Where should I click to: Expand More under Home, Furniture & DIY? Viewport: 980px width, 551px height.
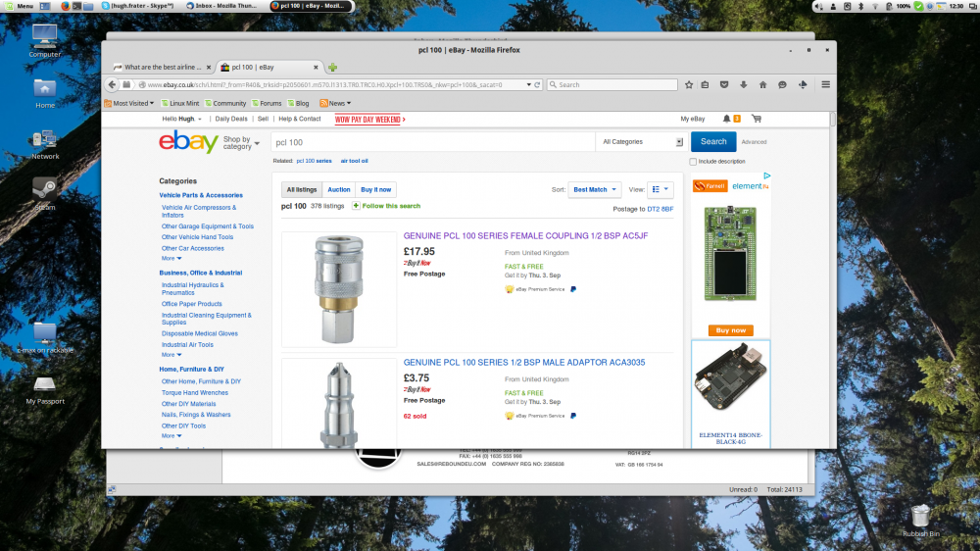point(171,436)
